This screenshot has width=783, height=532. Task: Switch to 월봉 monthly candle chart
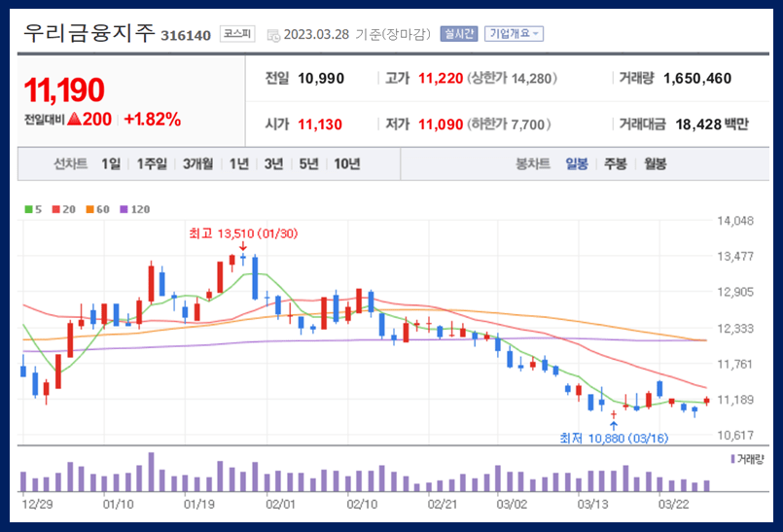click(x=655, y=163)
